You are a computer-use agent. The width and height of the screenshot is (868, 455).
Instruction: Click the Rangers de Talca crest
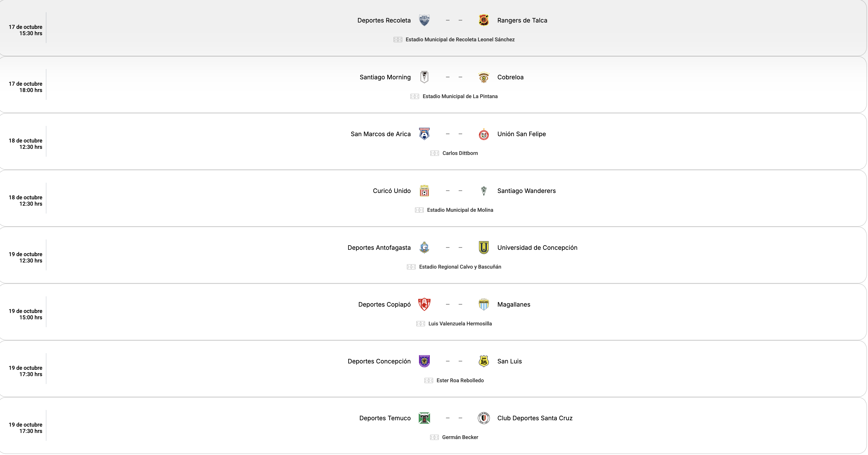point(484,20)
